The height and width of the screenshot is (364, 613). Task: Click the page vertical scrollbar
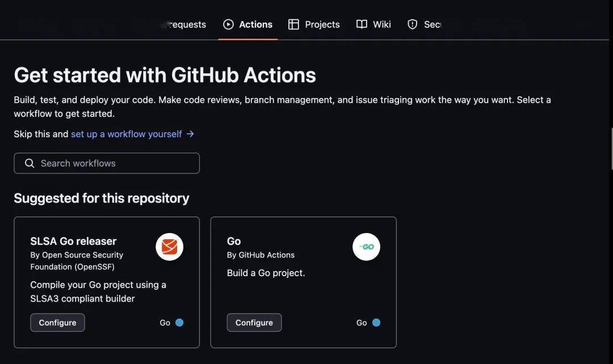(611, 149)
